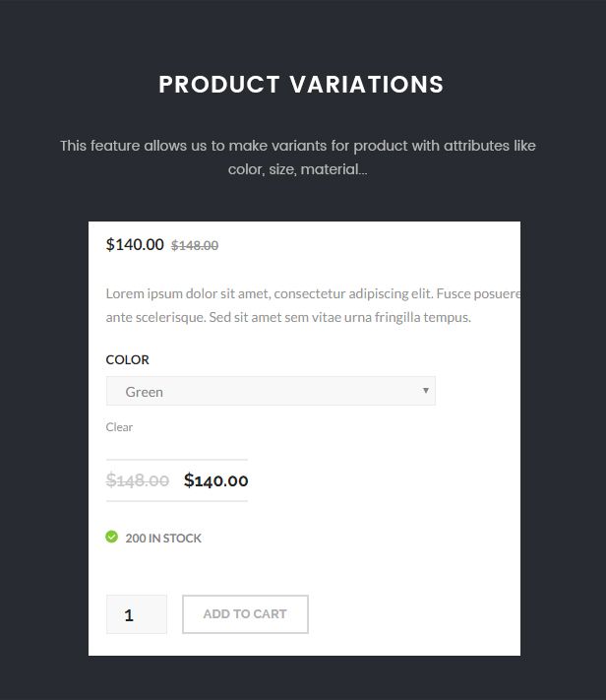
Task: Click the color select dropdown arrow
Action: pyautogui.click(x=426, y=391)
